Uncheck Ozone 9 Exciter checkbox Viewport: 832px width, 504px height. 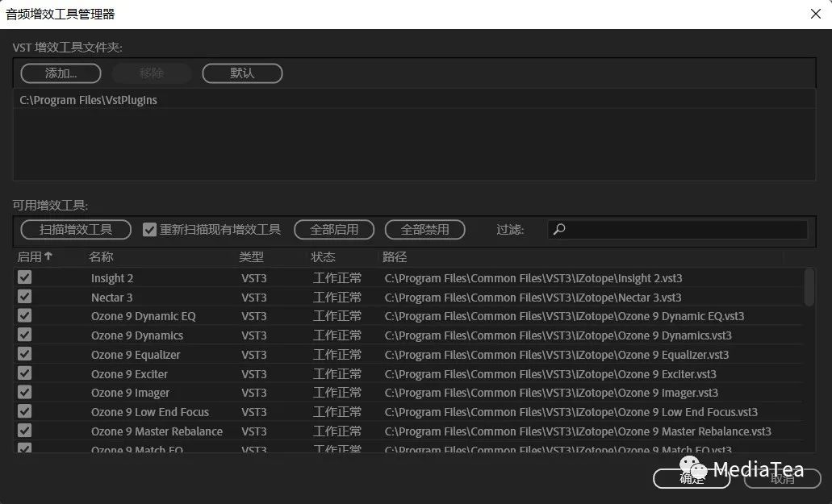click(24, 373)
